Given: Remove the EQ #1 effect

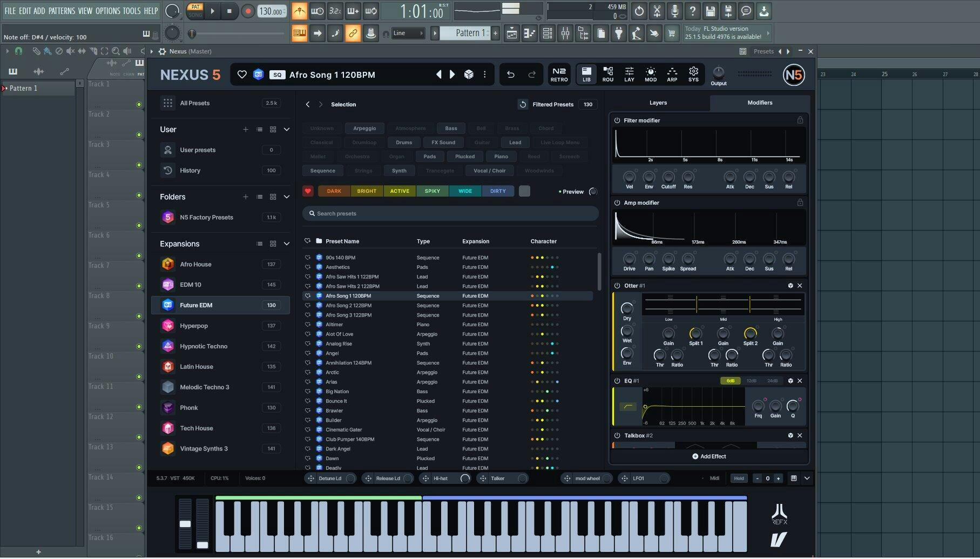Looking at the screenshot, I should click(x=800, y=381).
